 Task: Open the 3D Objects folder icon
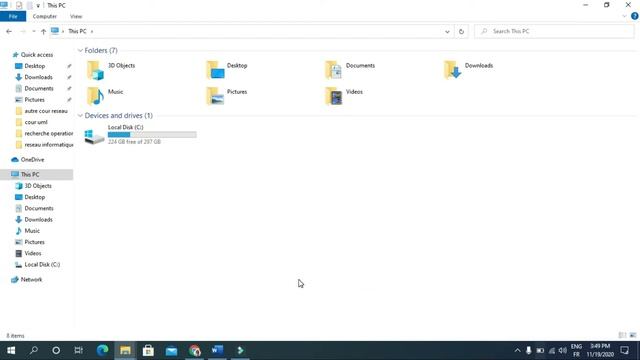(95, 70)
